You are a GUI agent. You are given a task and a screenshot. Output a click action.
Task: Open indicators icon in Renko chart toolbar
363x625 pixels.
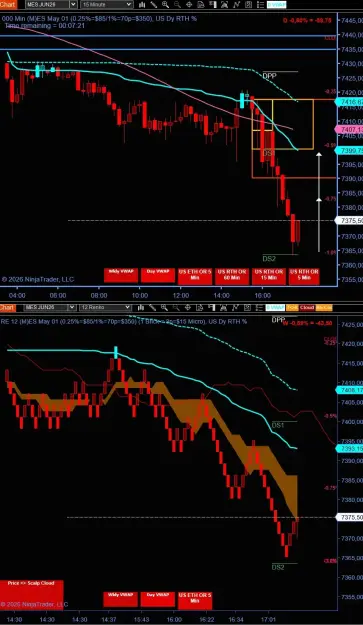235,307
